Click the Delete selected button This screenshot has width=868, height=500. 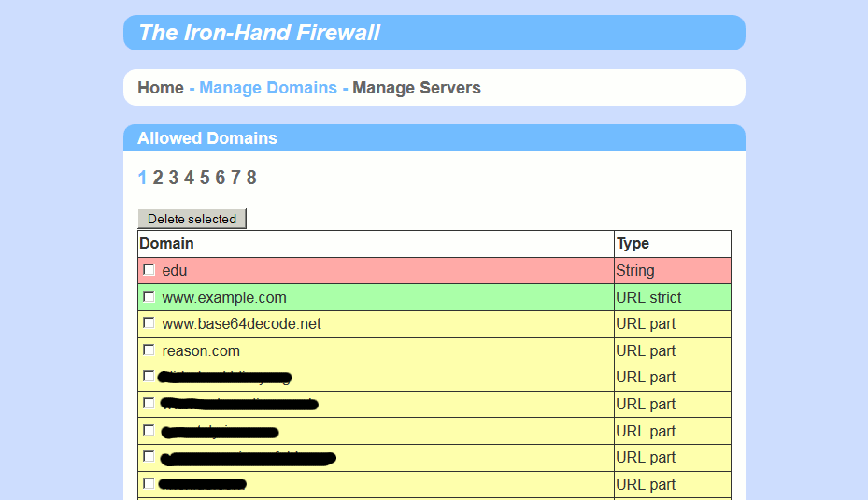[192, 219]
